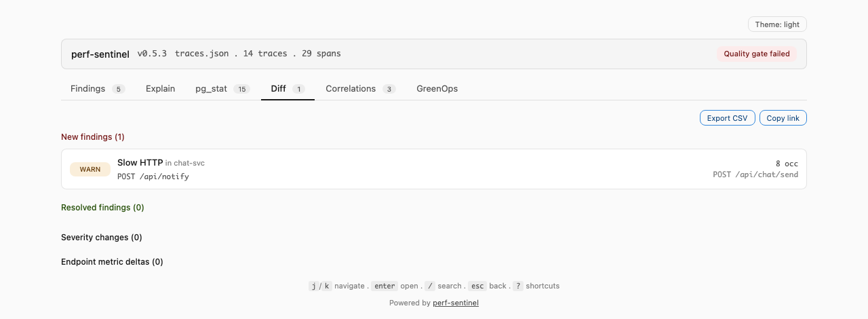Click the Quality gate failed badge
The image size is (868, 319).
pos(757,54)
